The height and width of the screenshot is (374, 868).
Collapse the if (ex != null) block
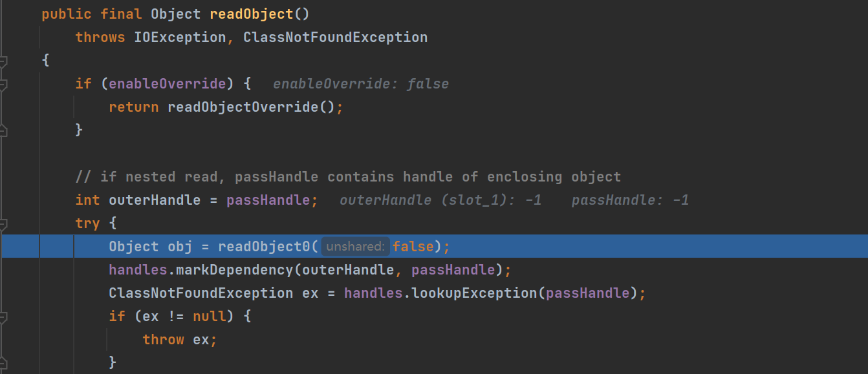click(x=3, y=317)
